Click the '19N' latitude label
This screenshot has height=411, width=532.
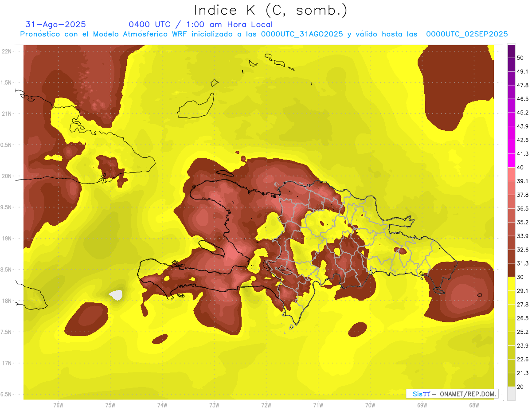(x=7, y=239)
